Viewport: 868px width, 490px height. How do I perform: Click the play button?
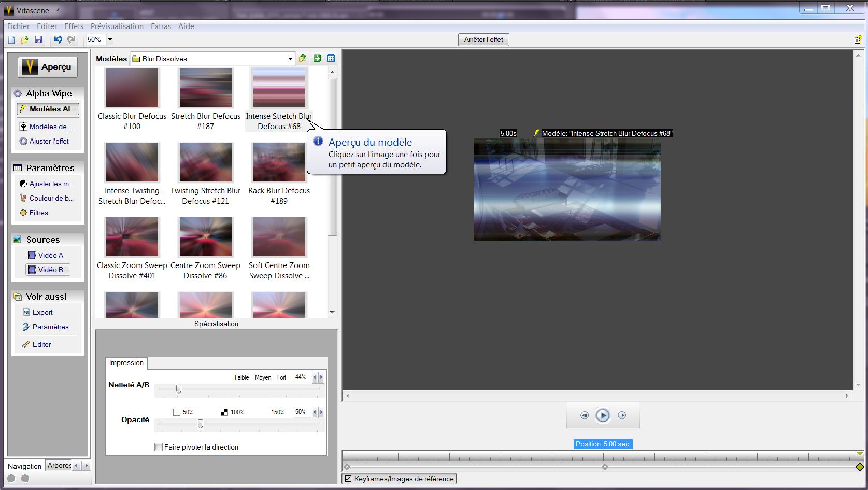coord(603,415)
